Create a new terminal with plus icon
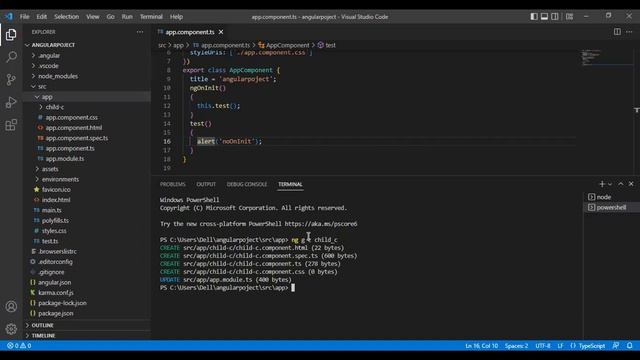 pos(602,184)
